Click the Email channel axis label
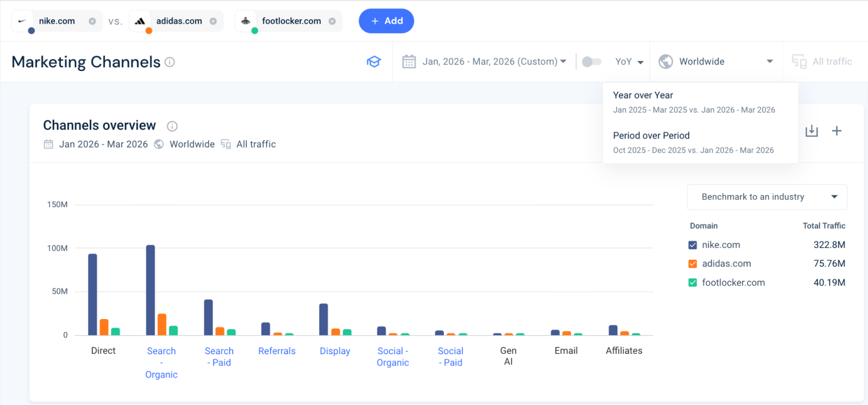 566,351
